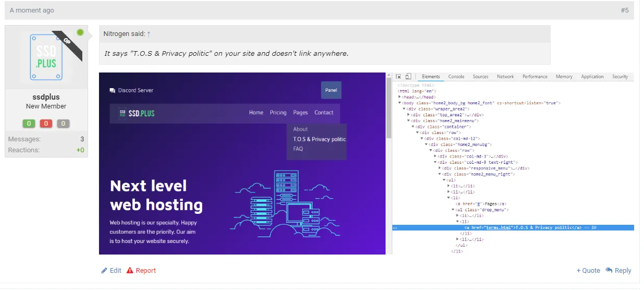Image resolution: width=644 pixels, height=290 pixels.
Task: Click the terms.html href link in DevTools
Action: (x=498, y=227)
